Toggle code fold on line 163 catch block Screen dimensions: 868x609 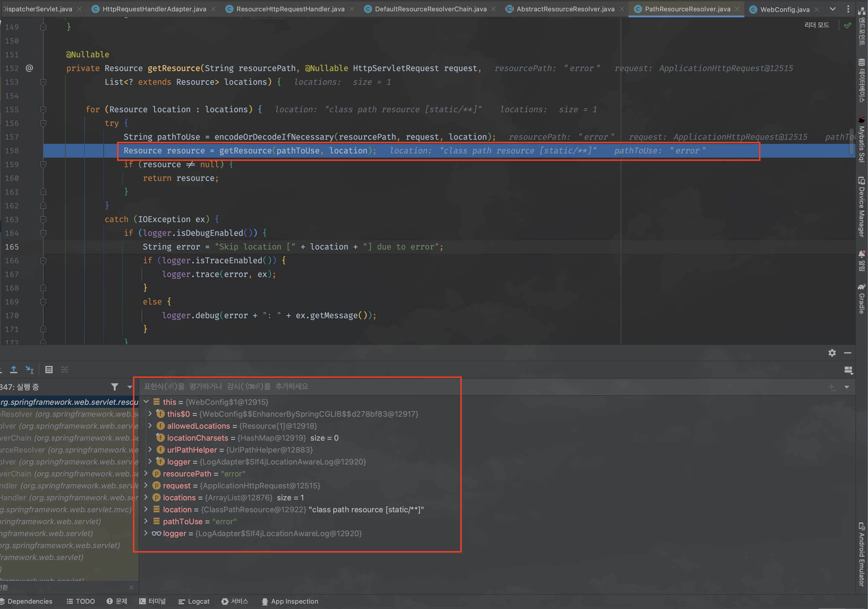(x=44, y=219)
